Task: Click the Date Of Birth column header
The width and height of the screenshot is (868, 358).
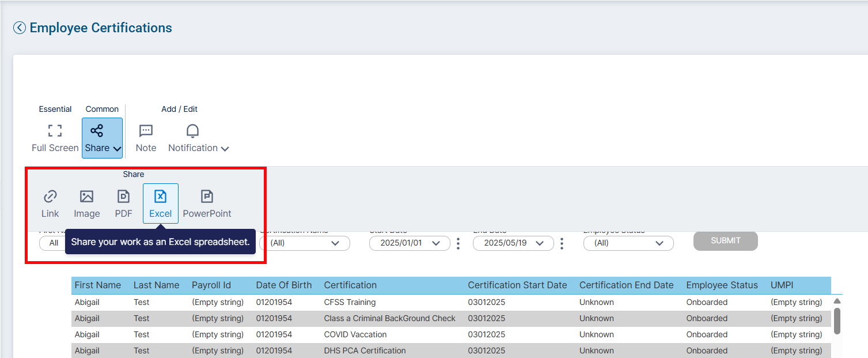Action: (284, 285)
